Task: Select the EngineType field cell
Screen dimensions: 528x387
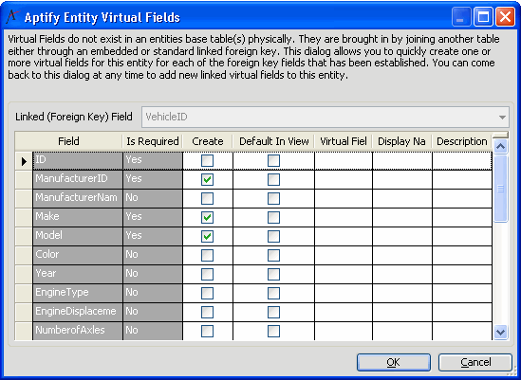Action: (x=78, y=293)
